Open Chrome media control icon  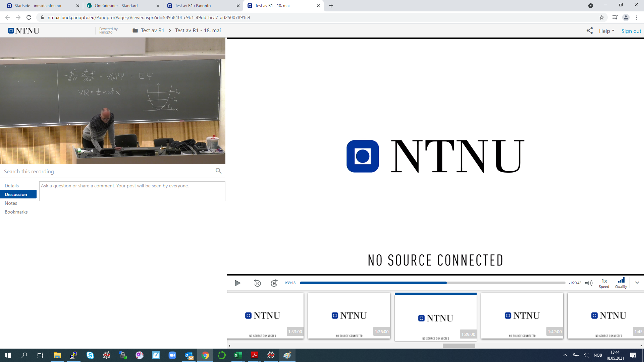click(615, 17)
